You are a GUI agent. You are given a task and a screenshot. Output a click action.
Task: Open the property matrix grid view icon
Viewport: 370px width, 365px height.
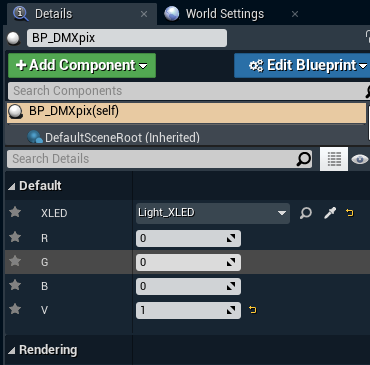334,159
